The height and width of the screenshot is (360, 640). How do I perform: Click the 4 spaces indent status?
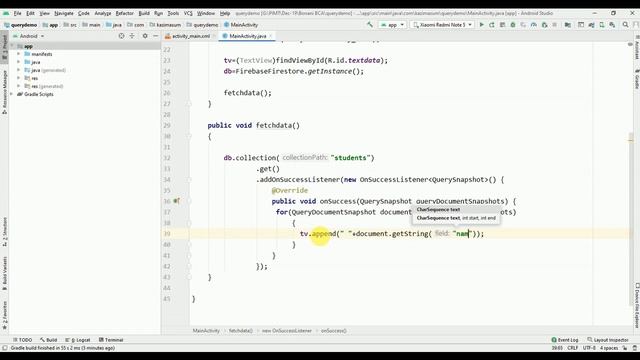tap(609, 348)
